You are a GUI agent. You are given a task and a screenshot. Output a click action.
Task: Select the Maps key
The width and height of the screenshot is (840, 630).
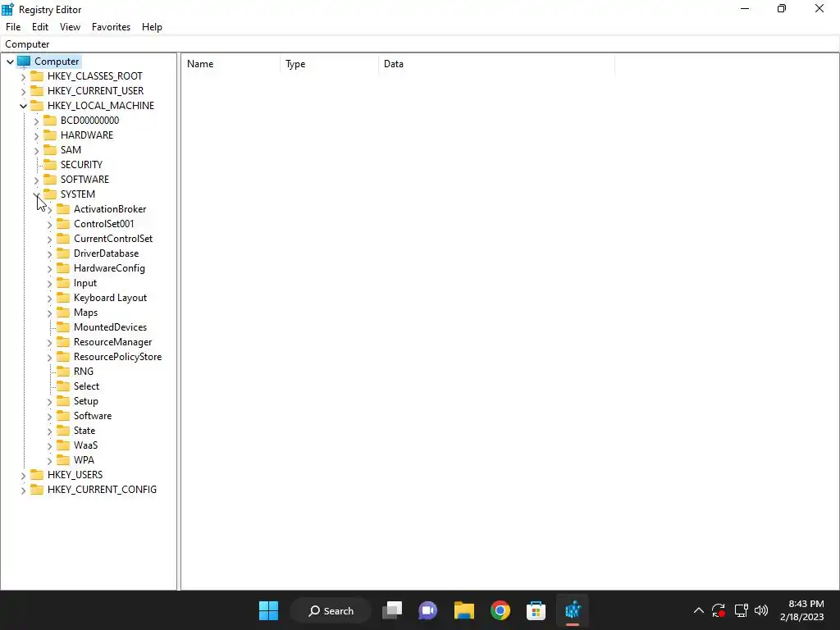click(x=85, y=313)
